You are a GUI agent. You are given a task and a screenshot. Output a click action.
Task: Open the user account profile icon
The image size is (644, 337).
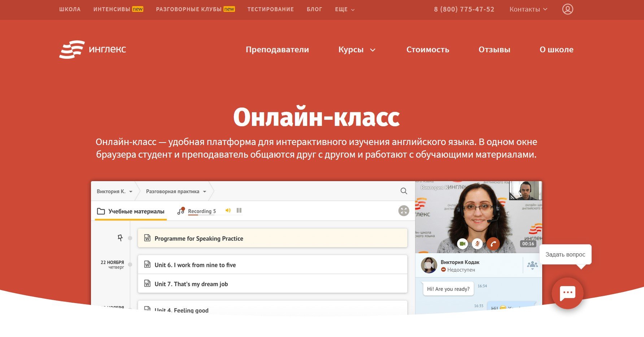tap(567, 9)
